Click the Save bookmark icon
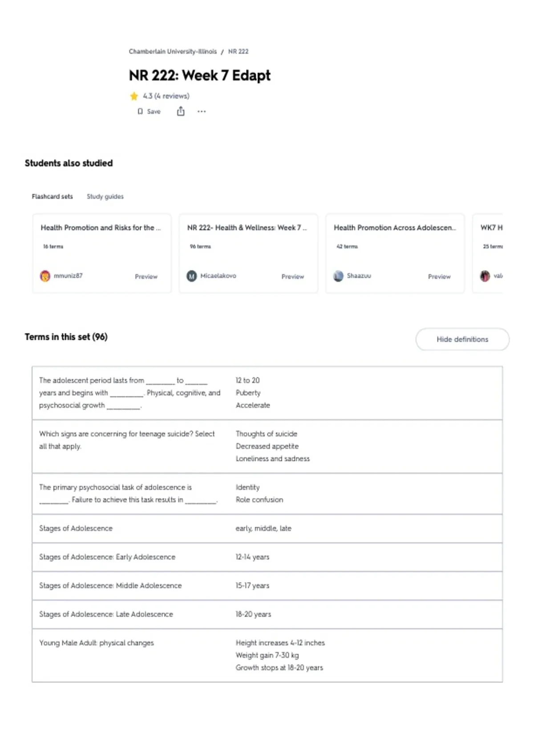Screen dimensions: 534x756 pyautogui.click(x=140, y=112)
